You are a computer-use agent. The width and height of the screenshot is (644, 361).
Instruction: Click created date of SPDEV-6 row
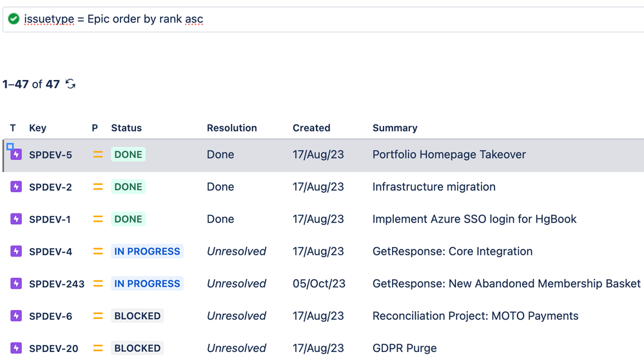coord(318,316)
